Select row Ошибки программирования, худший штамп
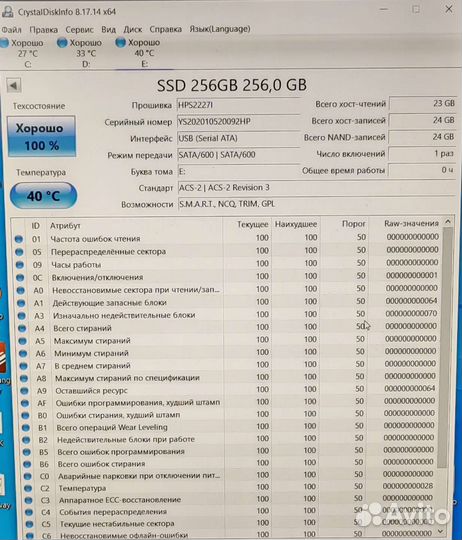Screen dimensions: 462x540 click(229, 402)
